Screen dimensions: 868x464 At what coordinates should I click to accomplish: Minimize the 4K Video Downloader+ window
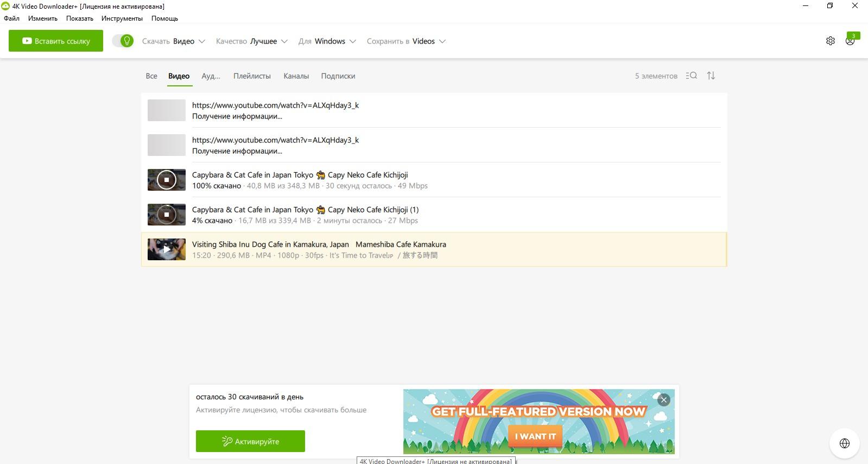tap(805, 6)
